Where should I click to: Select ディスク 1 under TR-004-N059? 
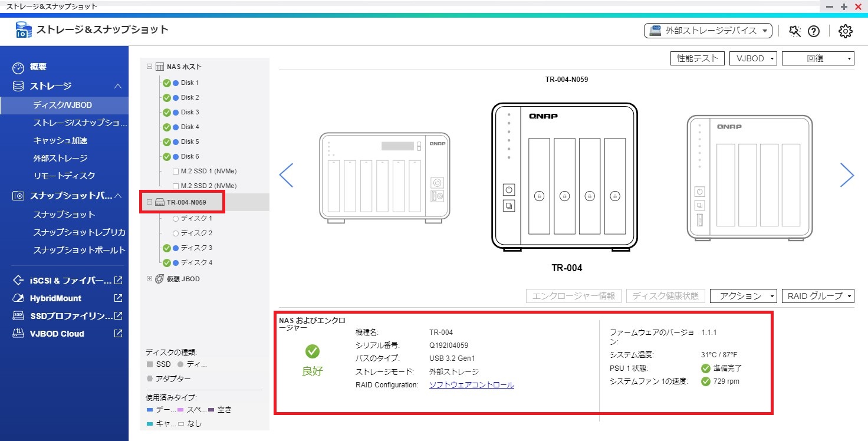[x=196, y=218]
